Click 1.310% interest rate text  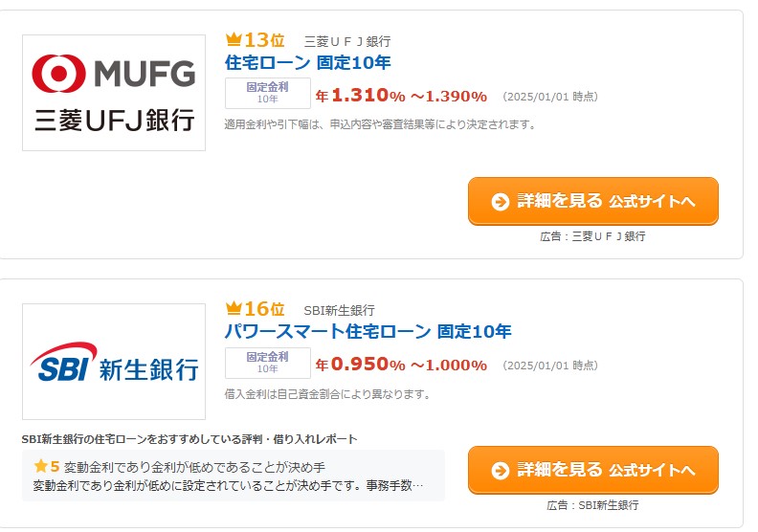[x=368, y=95]
